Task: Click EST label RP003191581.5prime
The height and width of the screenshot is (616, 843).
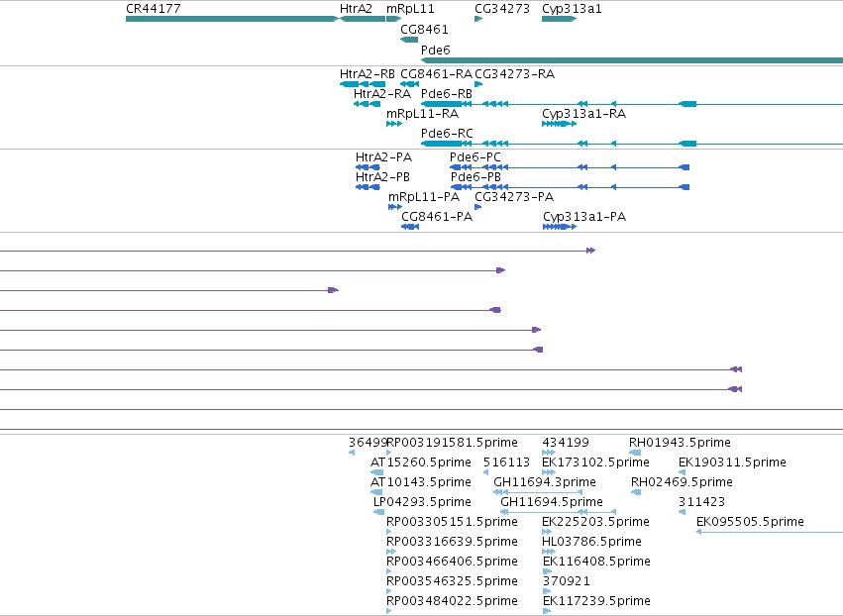Action: click(x=452, y=443)
